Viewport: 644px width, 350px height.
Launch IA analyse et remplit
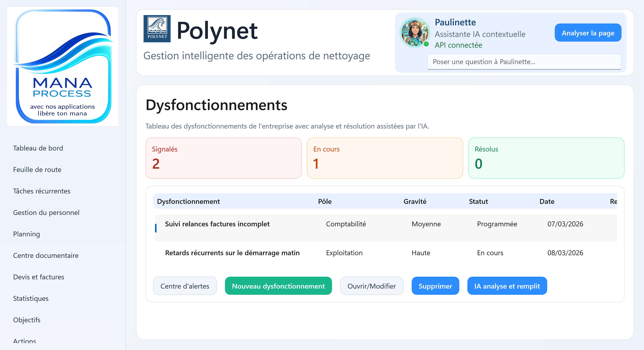[x=507, y=286]
